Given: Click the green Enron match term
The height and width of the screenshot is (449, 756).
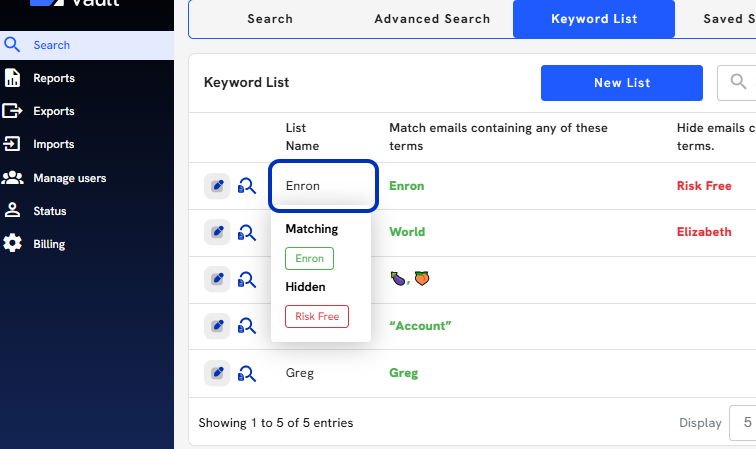Looking at the screenshot, I should click(406, 186).
